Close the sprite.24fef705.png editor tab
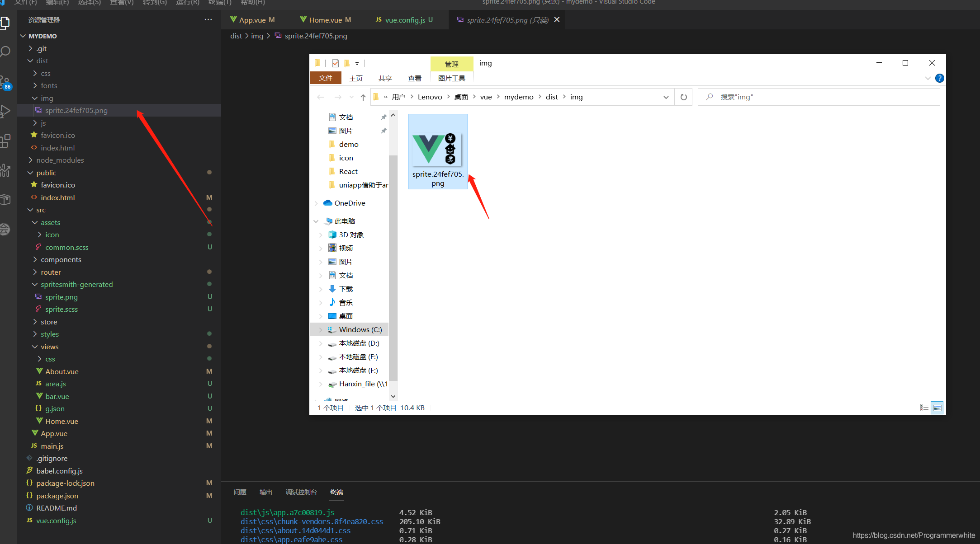Screen dimensions: 980x544 point(557,19)
